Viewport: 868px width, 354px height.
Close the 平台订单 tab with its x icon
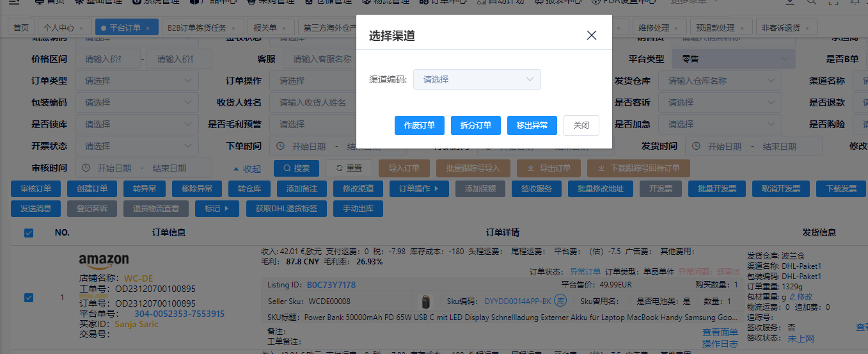[148, 28]
